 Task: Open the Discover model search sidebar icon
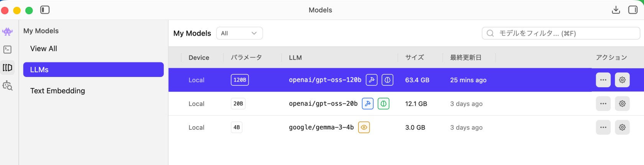pos(7,86)
